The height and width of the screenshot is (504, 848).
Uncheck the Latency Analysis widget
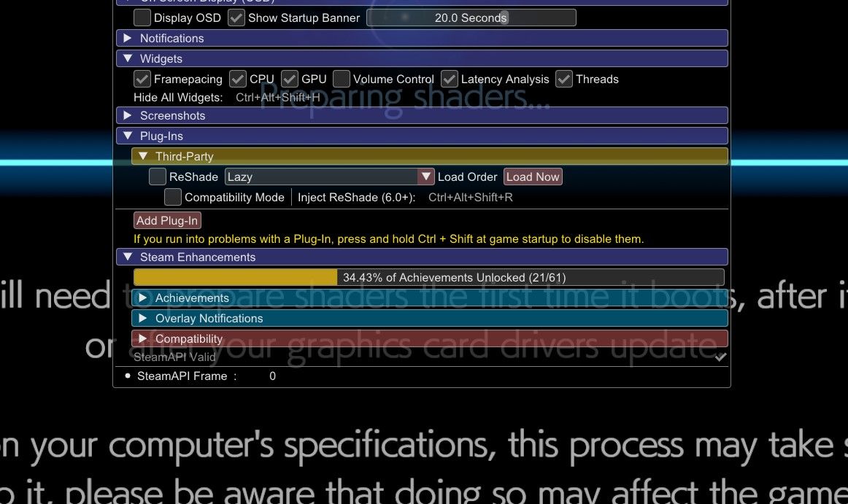pyautogui.click(x=450, y=79)
